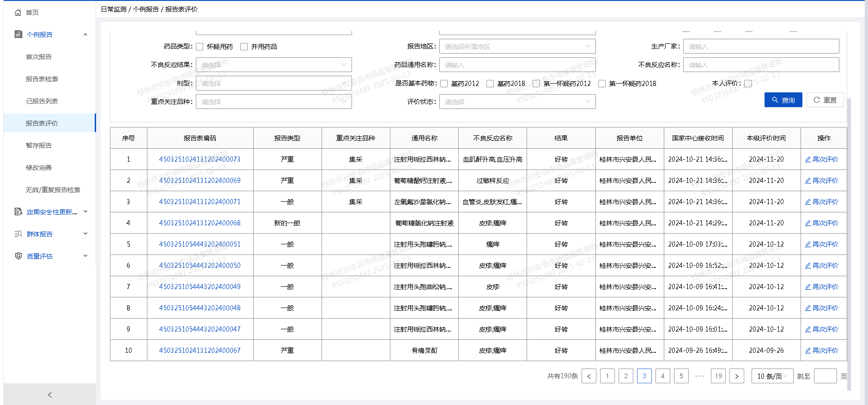Click the 个例报告 document icon

click(18, 34)
